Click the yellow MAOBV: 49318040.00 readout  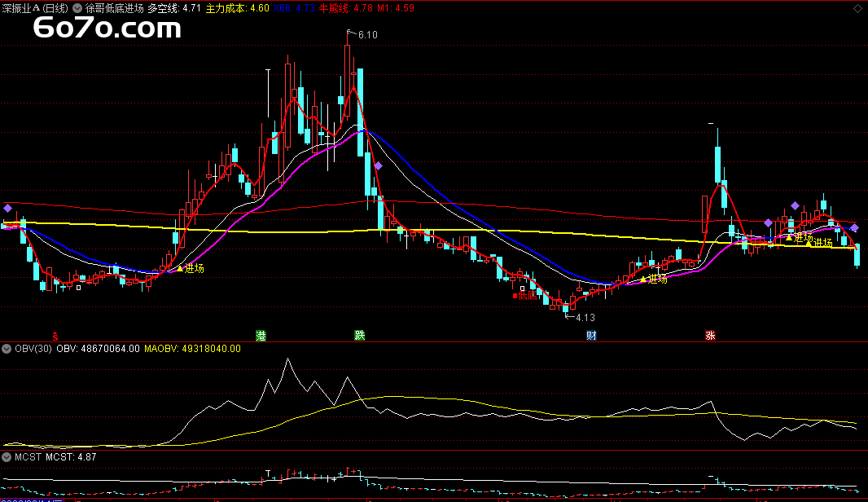(x=193, y=349)
